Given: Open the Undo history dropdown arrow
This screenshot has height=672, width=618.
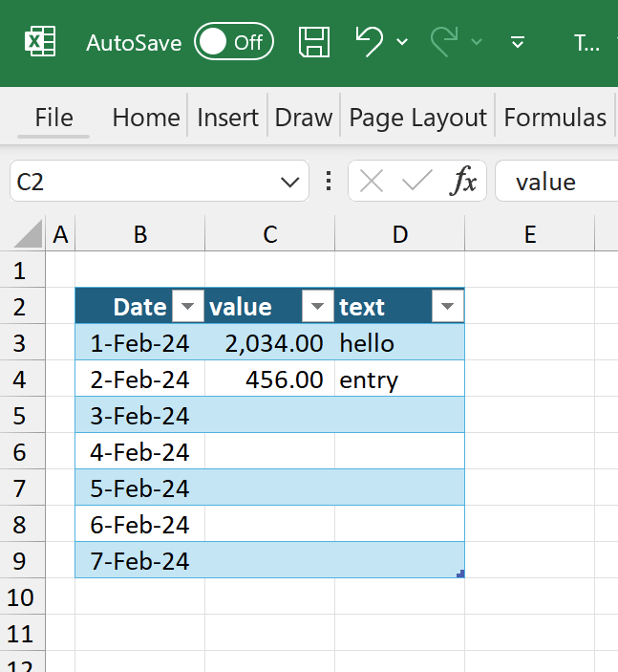Looking at the screenshot, I should (x=402, y=42).
